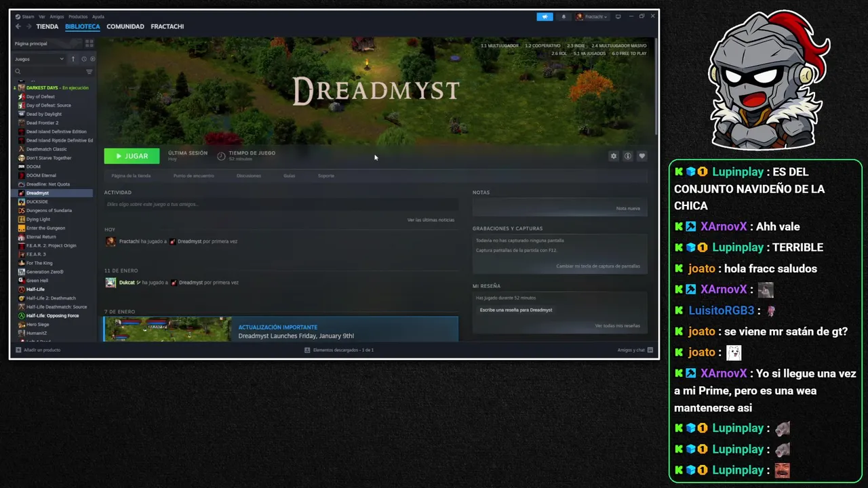This screenshot has height=488, width=868.
Task: Click Cambiar mi tecla de captura link
Action: (598, 266)
